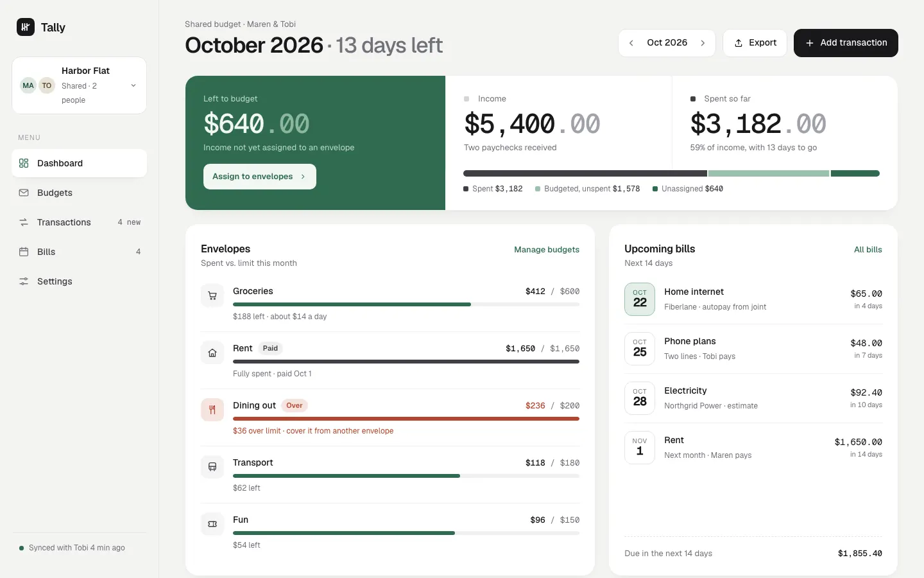
Task: Click Assign to envelopes button
Action: [260, 177]
